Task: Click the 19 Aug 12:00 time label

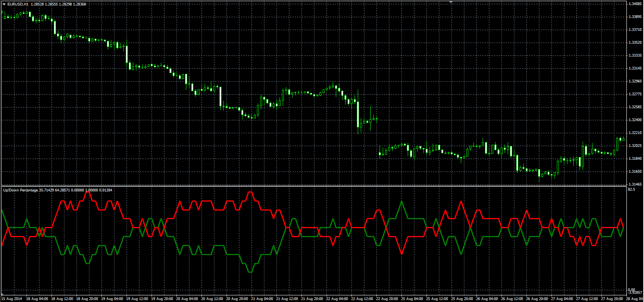Action: coord(137,299)
